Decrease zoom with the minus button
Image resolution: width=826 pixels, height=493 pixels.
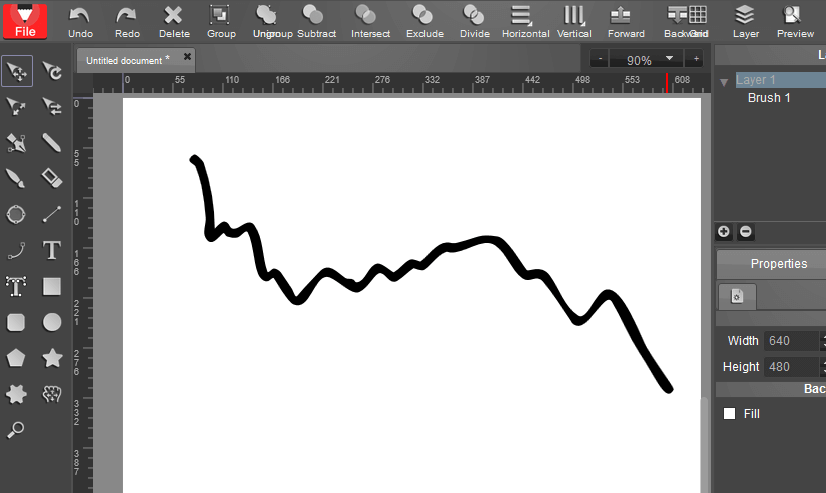pyautogui.click(x=599, y=59)
